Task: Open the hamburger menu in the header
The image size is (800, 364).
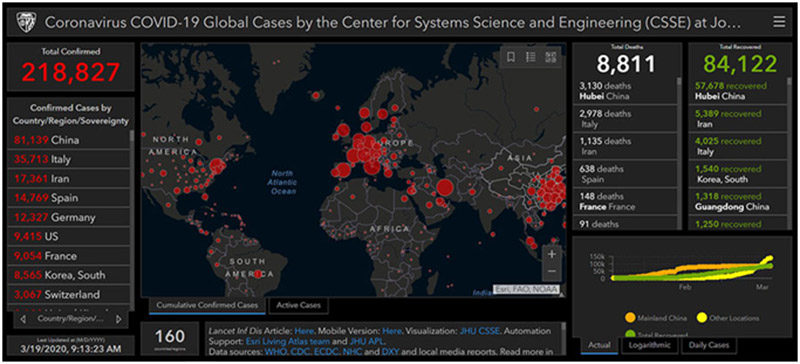Action: pos(779,22)
